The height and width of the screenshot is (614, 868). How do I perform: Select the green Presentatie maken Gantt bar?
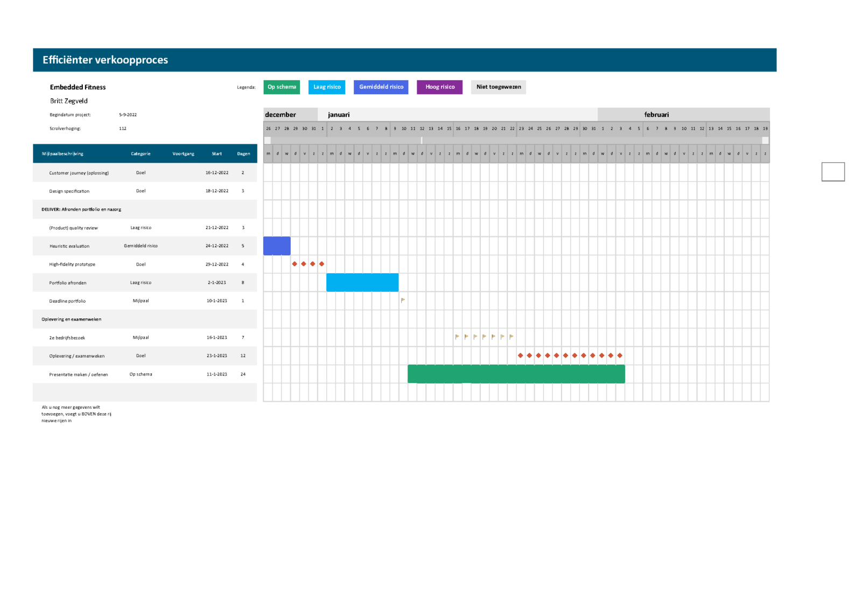(516, 374)
